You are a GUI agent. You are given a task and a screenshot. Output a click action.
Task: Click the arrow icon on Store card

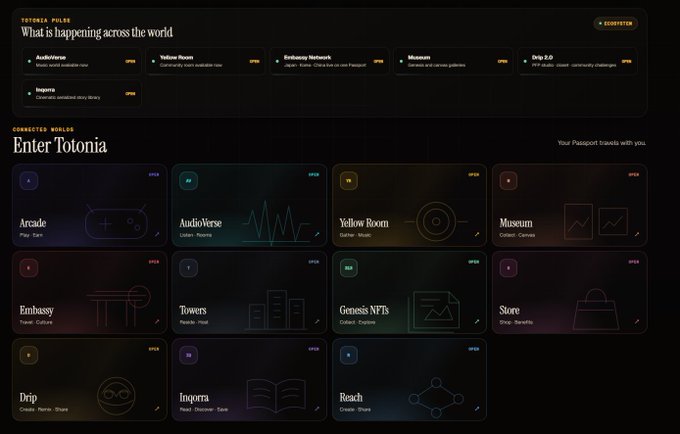tap(637, 321)
